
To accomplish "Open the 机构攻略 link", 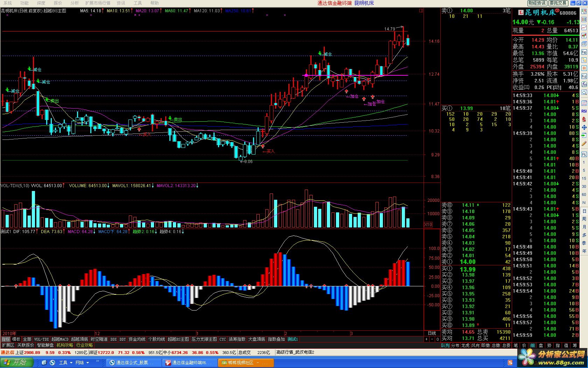I will point(65,345).
